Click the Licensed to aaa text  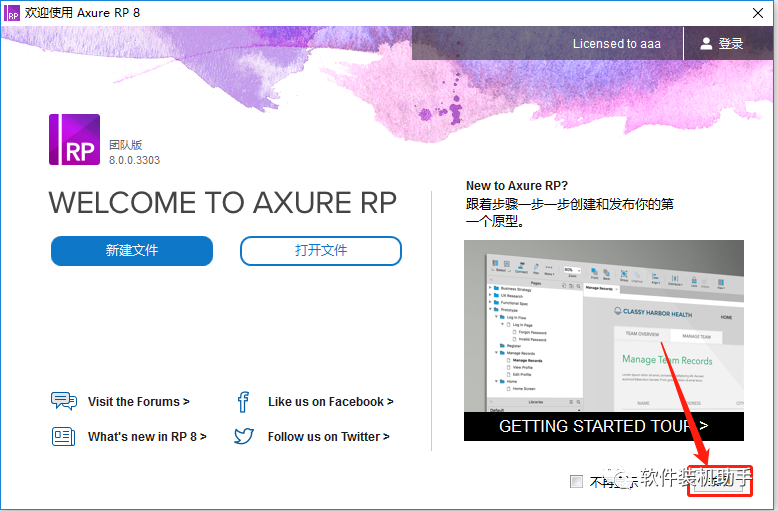[x=617, y=44]
